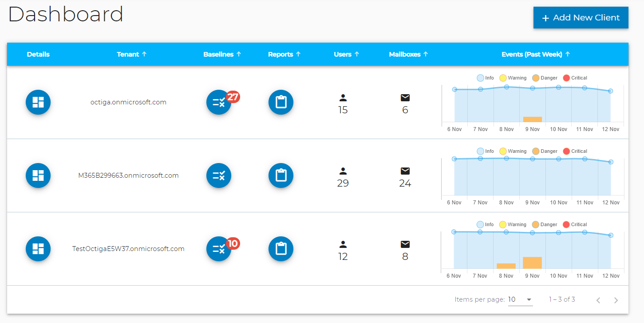644x323 pixels.
Task: Click the Users person icon for octiga tenant
Action: pyautogui.click(x=343, y=98)
